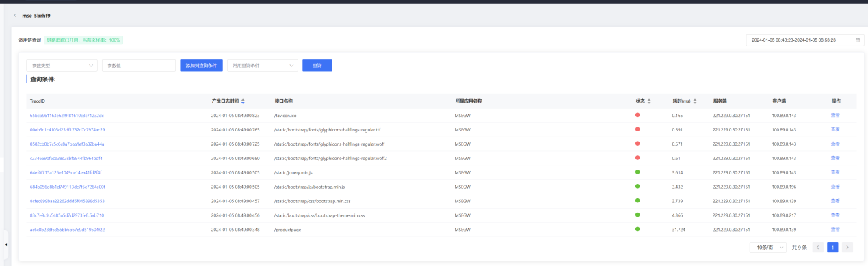Click the 31.724 duration value

(679, 230)
